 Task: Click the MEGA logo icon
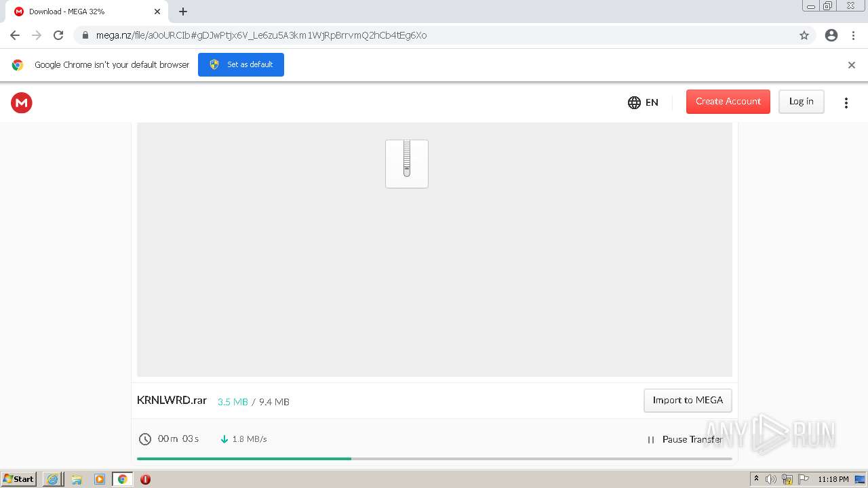click(x=22, y=102)
